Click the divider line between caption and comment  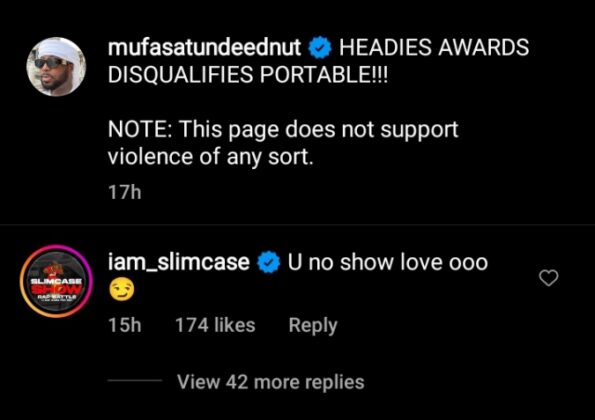[298, 225]
